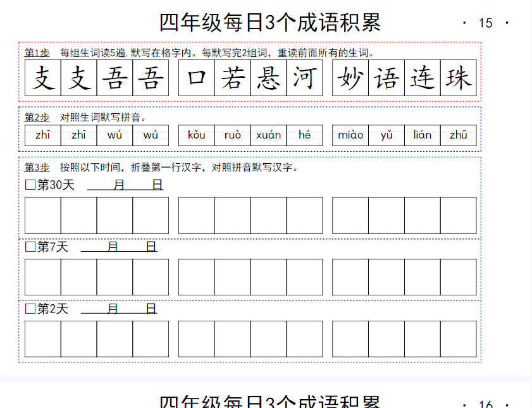The width and height of the screenshot is (532, 408).
Task: Click the pinyin cell xuán
Action: point(269,135)
